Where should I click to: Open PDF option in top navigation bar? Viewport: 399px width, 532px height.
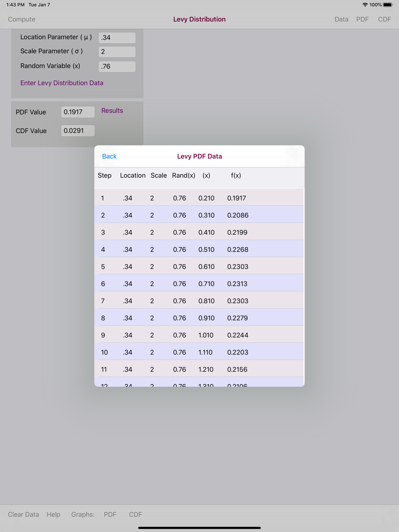point(362,19)
